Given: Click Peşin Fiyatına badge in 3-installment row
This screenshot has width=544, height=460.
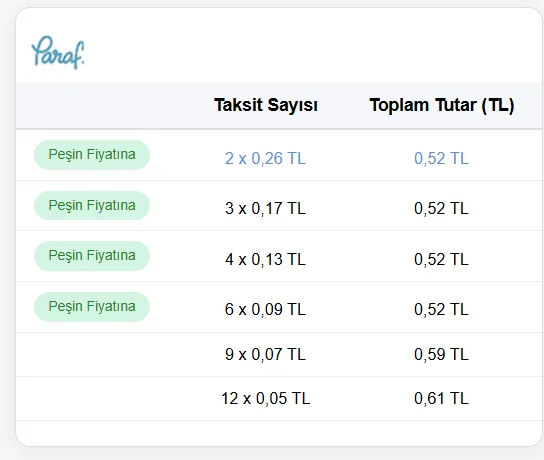Looking at the screenshot, I should 92,205.
